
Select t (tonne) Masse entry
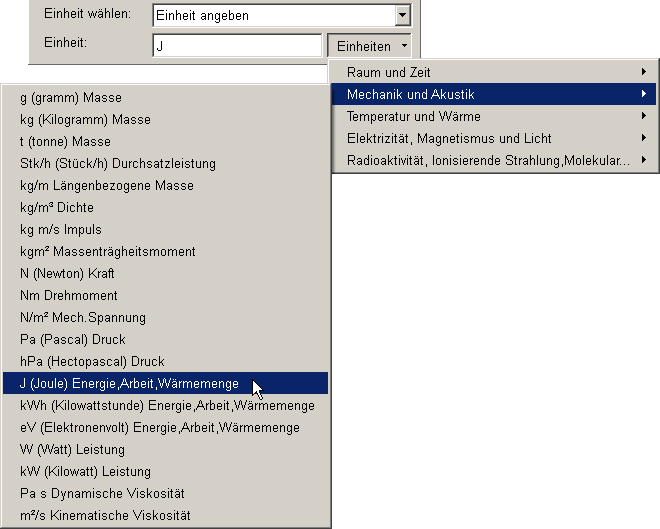[165, 141]
